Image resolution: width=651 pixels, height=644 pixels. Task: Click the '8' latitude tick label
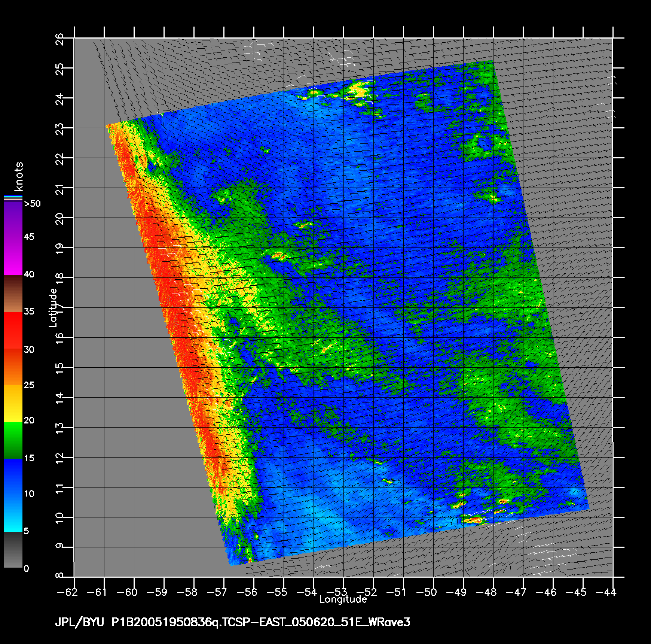pyautogui.click(x=59, y=575)
